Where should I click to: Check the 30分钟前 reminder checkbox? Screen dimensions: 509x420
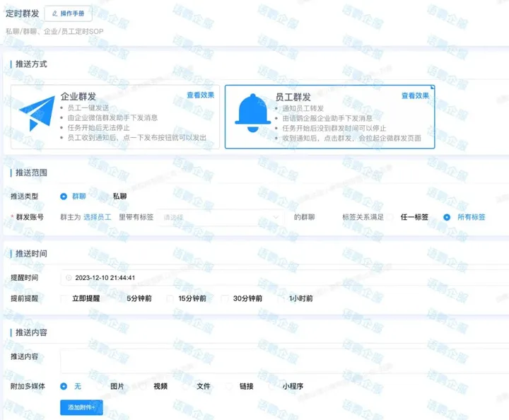pyautogui.click(x=225, y=298)
